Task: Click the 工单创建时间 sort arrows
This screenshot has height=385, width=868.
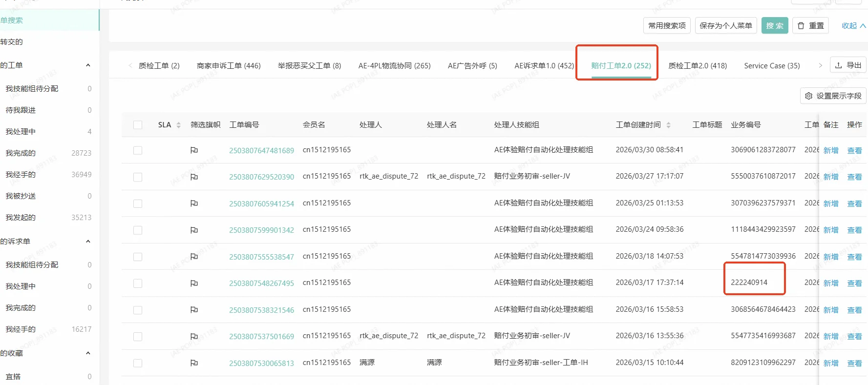Action: (668, 125)
